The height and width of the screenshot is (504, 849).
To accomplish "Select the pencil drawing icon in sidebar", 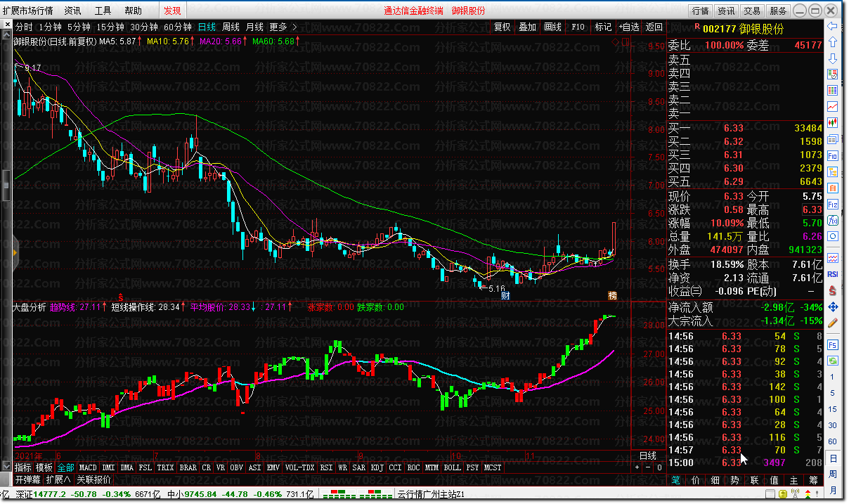I will coord(833,323).
